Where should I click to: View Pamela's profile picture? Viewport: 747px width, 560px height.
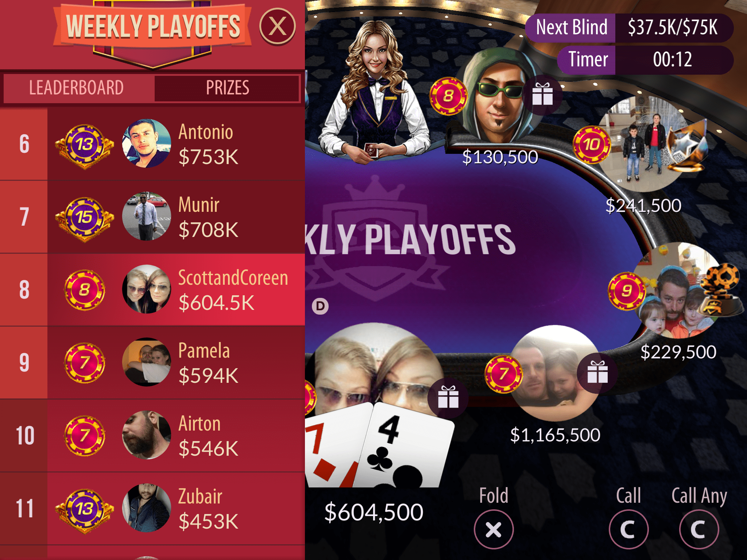pyautogui.click(x=147, y=362)
